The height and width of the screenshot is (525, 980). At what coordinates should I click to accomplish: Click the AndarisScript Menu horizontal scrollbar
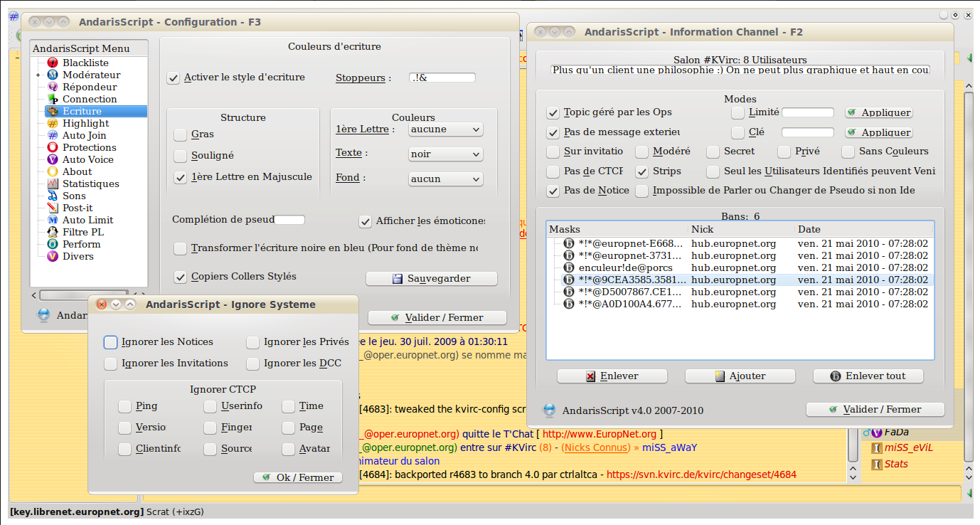[84, 295]
